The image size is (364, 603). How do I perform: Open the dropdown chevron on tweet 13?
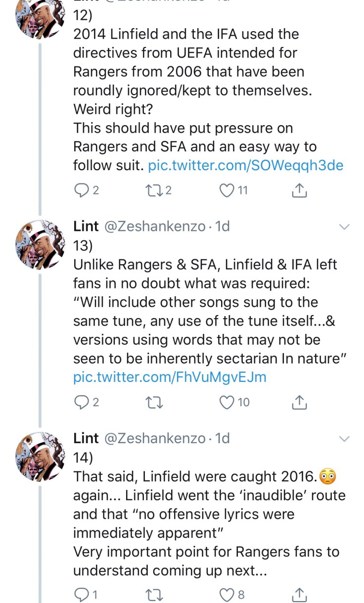(344, 227)
